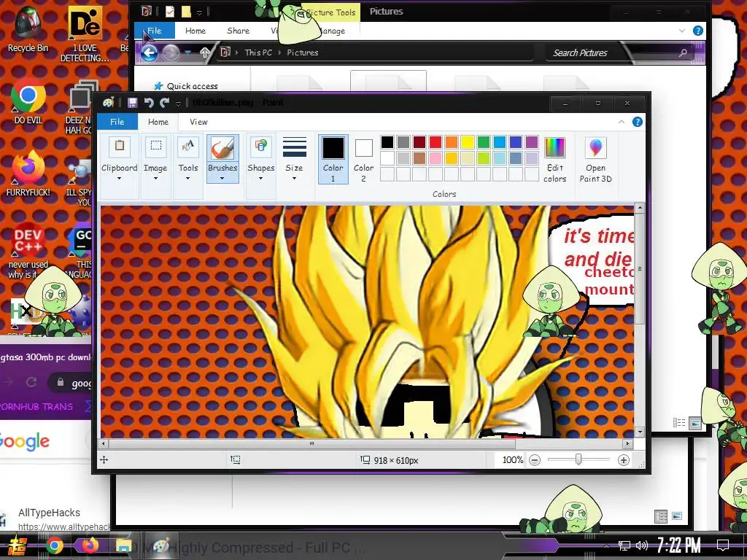Open Paint help question mark icon
This screenshot has height=560, width=747.
(637, 122)
